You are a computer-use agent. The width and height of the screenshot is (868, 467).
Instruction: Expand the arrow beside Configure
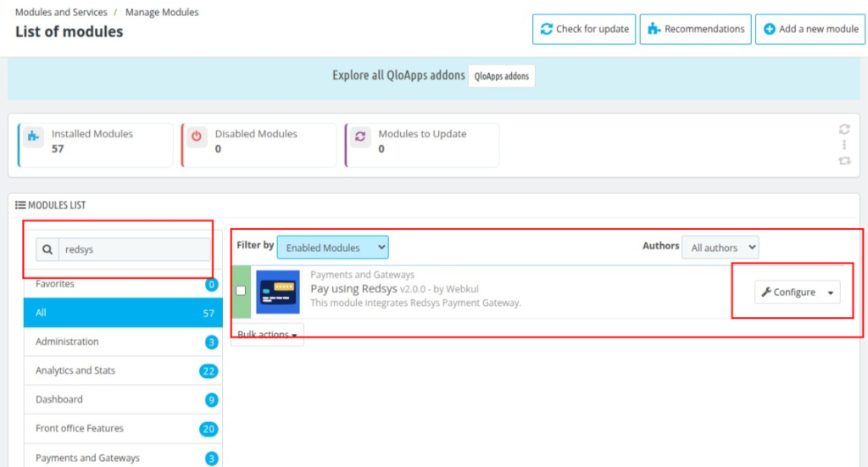point(831,292)
